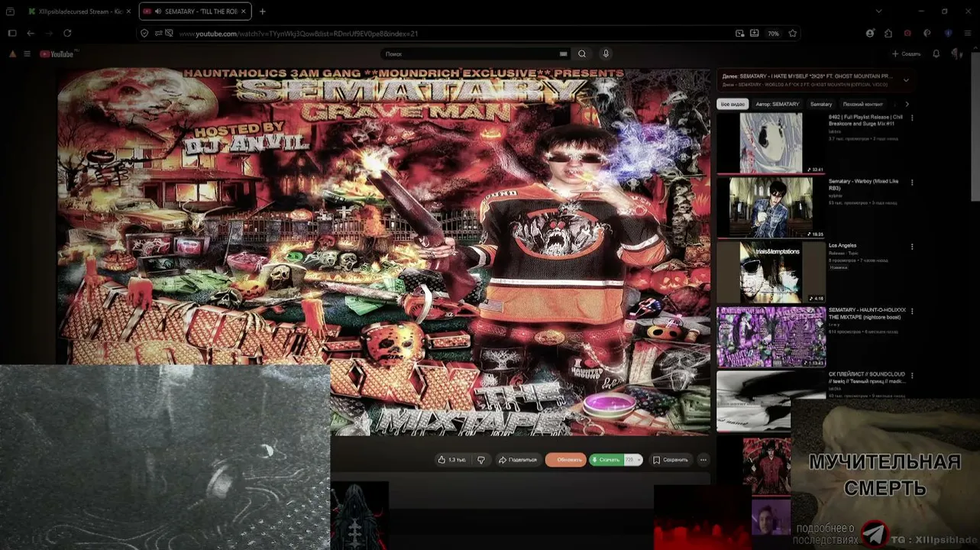Viewport: 980px width, 550px height.
Task: Open СК ПЛЕЙЛИСТ // SOUNDCLOUD title link
Action: pyautogui.click(x=867, y=378)
